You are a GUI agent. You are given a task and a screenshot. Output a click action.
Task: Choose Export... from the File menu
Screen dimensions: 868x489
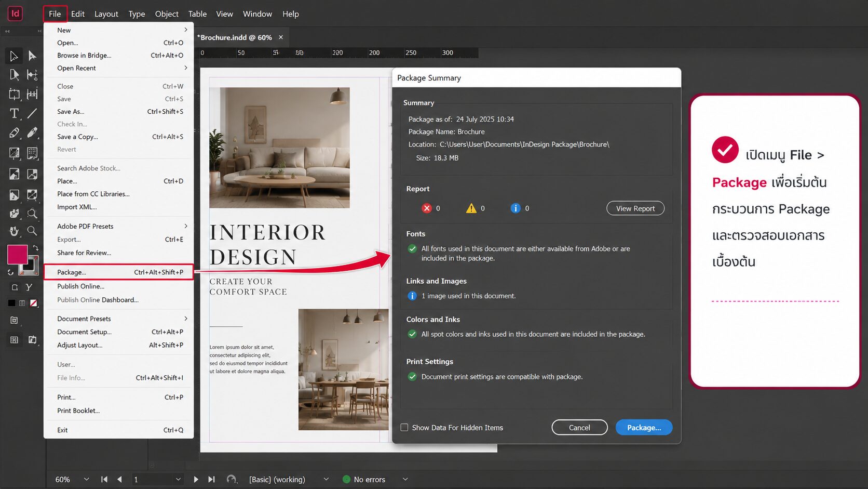(x=119, y=240)
